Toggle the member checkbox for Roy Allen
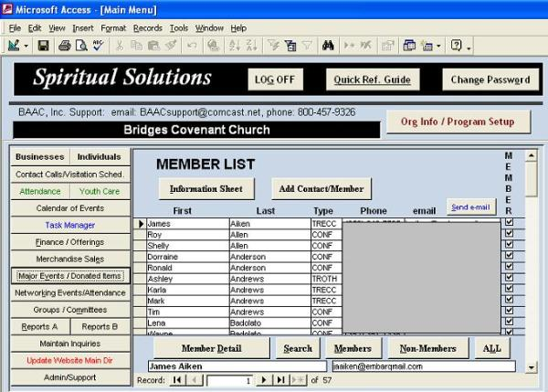Image resolution: width=548 pixels, height=392 pixels. [510, 233]
